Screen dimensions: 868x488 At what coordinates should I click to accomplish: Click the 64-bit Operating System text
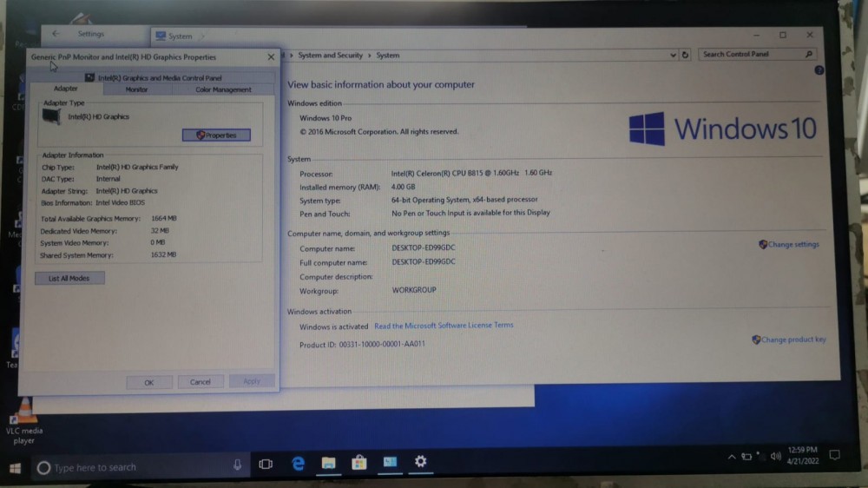click(x=464, y=200)
